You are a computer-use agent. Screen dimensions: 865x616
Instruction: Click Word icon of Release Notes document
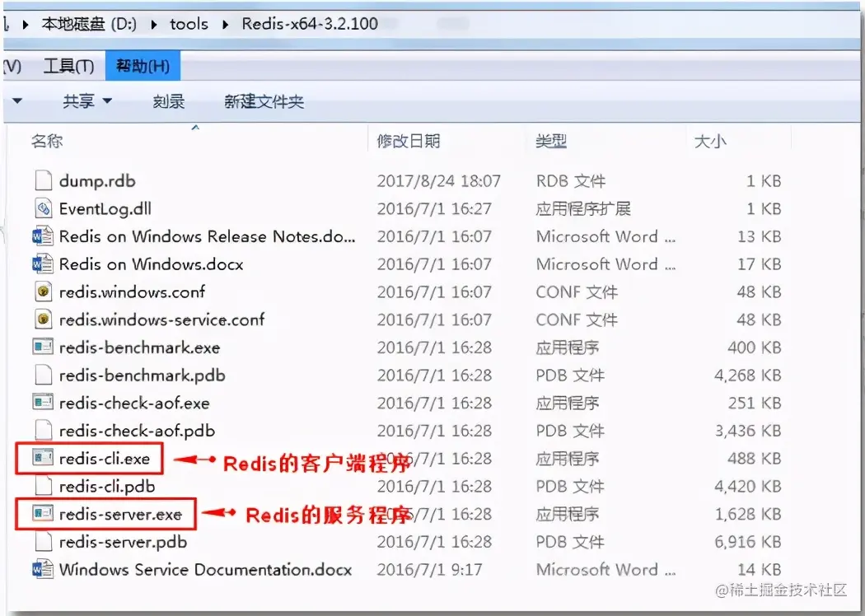[43, 236]
